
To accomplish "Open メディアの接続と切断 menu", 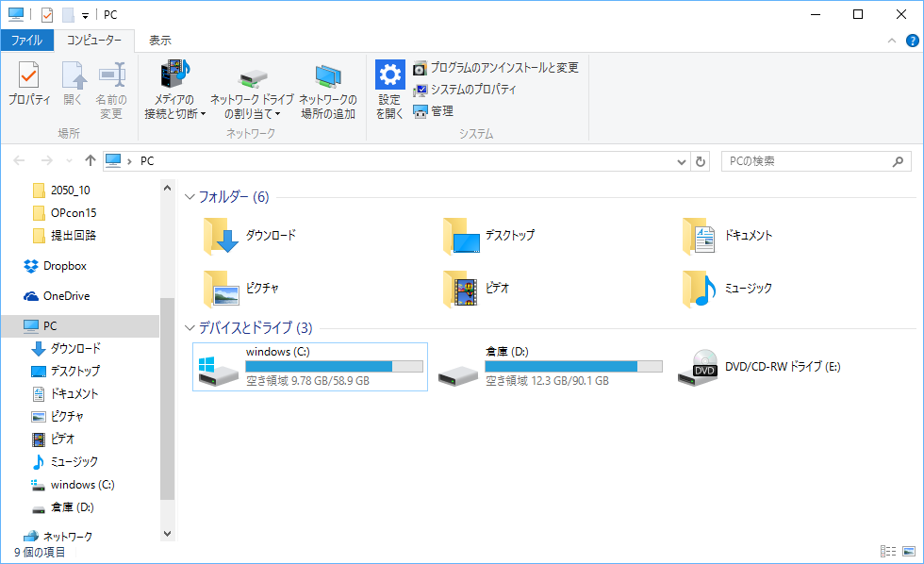I will [174, 91].
